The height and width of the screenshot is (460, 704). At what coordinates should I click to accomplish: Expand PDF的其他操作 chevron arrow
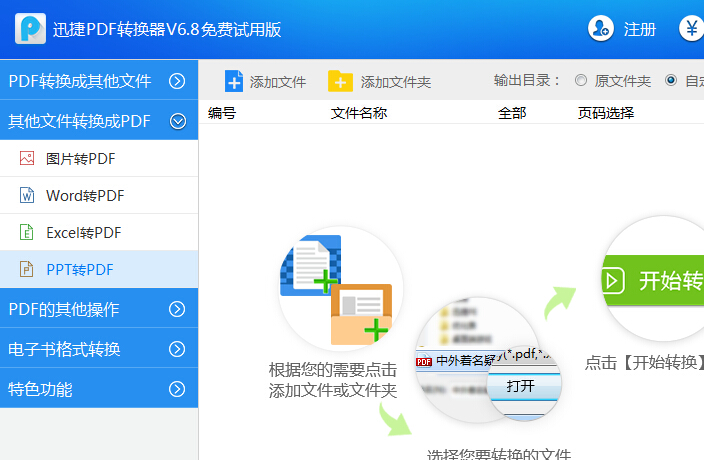click(x=177, y=309)
